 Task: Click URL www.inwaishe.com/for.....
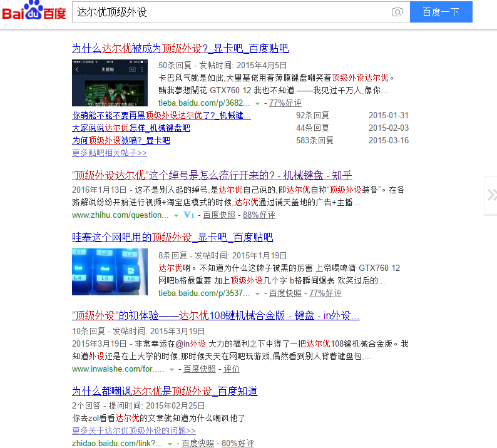click(118, 369)
